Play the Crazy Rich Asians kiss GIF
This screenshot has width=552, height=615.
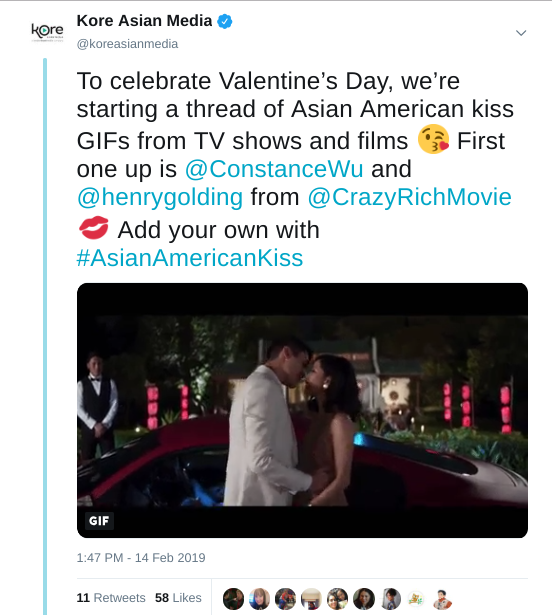(x=302, y=410)
